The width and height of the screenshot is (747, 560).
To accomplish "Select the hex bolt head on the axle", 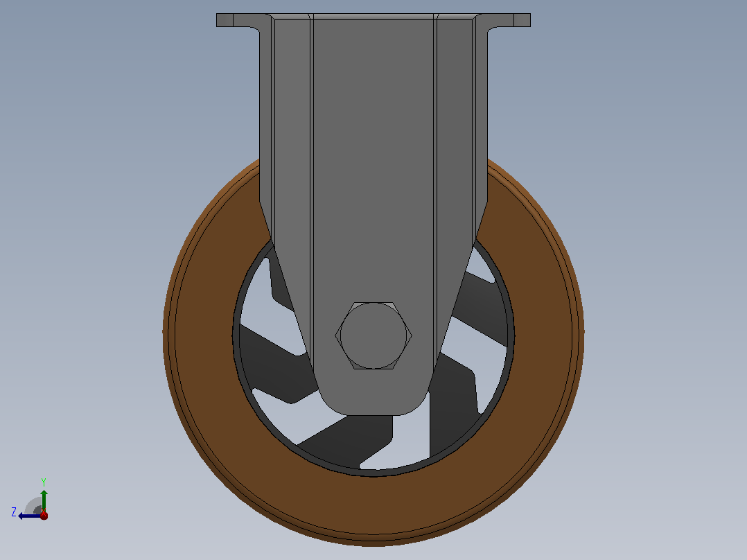I will (x=373, y=335).
